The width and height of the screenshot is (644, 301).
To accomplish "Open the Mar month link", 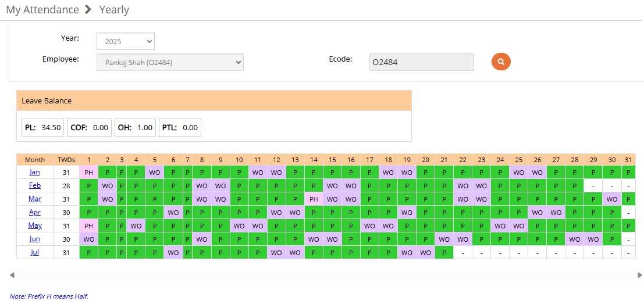I will pyautogui.click(x=35, y=199).
